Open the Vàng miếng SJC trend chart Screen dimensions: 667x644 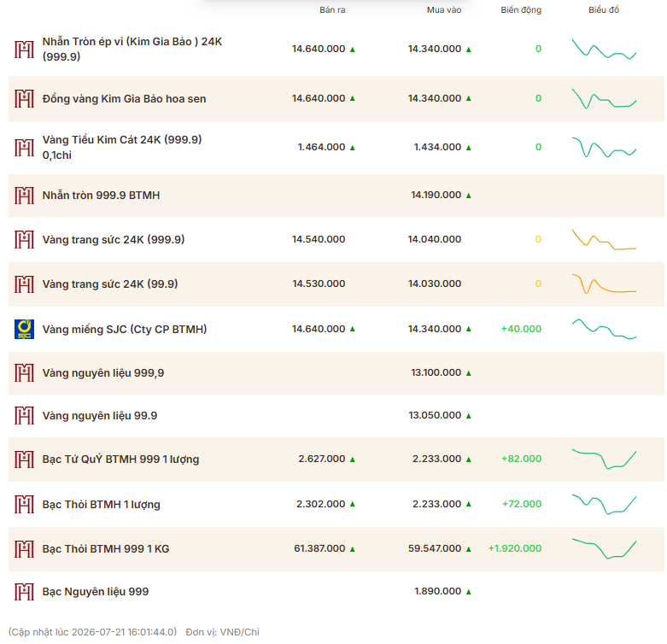click(604, 329)
